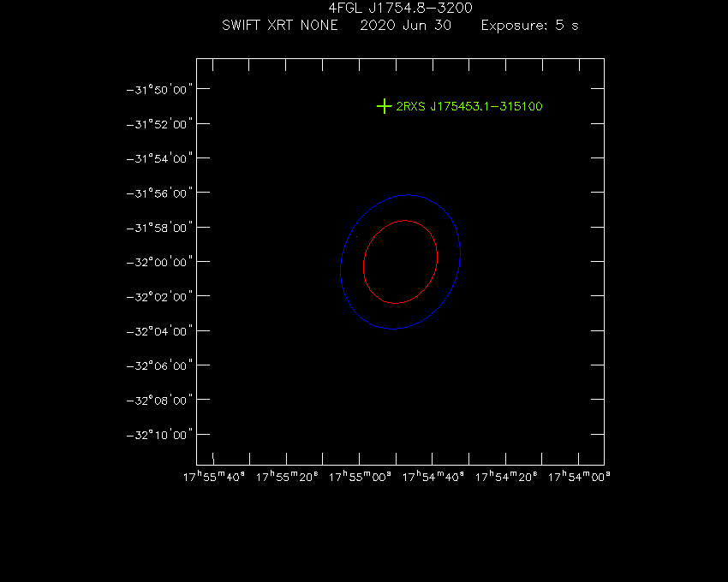Click the 17h55m20s right ascension label
Screen dimensions: 728x582
click(287, 477)
